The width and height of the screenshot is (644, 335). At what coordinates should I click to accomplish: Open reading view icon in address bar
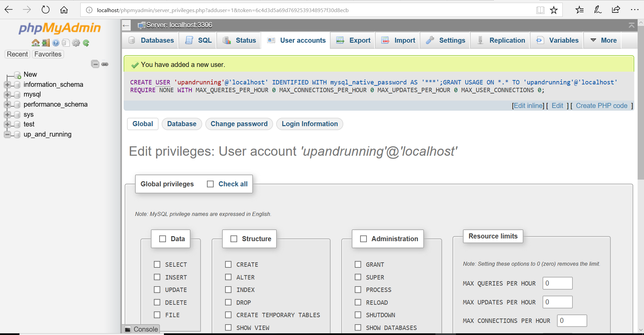(x=540, y=10)
